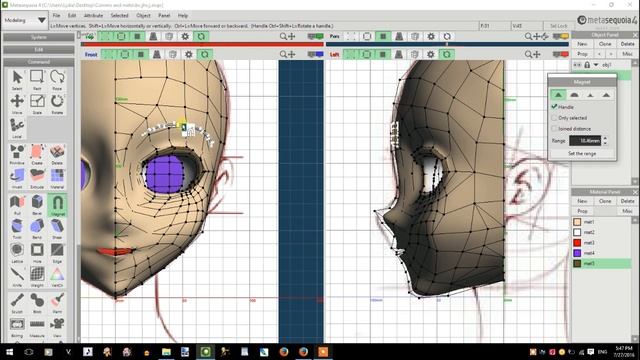Open the Modeling mode dropdown
The width and height of the screenshot is (640, 360).
[x=25, y=20]
